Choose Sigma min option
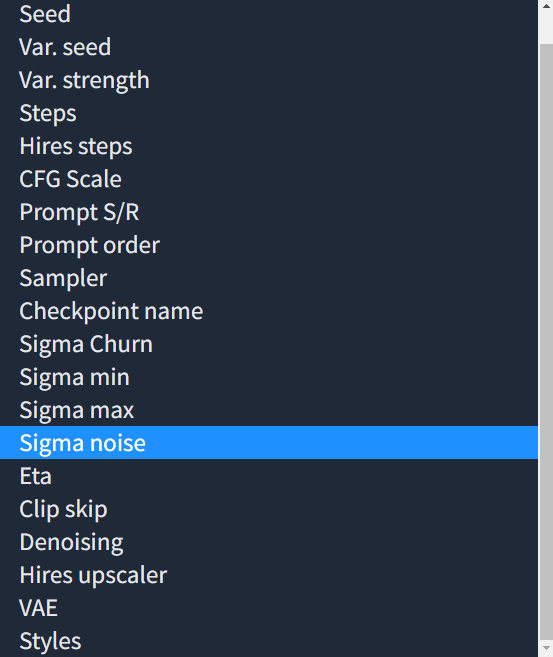553x657 pixels. click(x=269, y=377)
